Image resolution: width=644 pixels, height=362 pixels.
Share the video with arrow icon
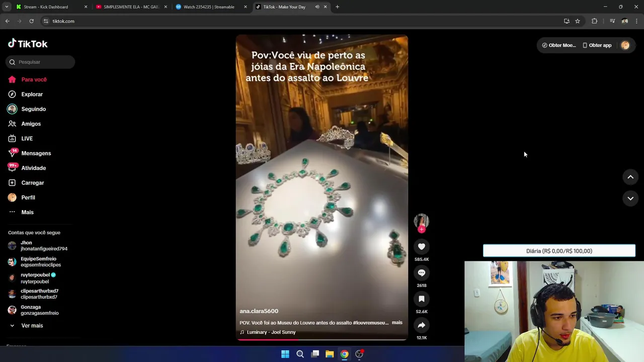point(422,325)
